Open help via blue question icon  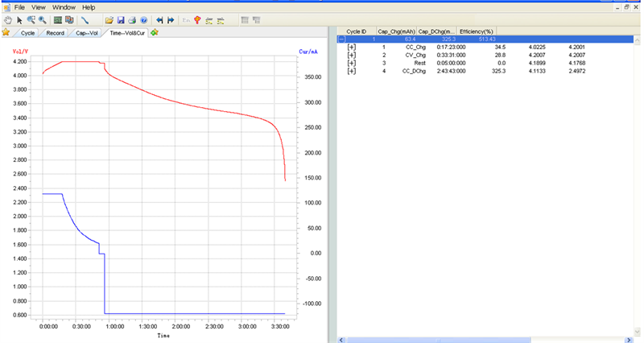tap(144, 19)
